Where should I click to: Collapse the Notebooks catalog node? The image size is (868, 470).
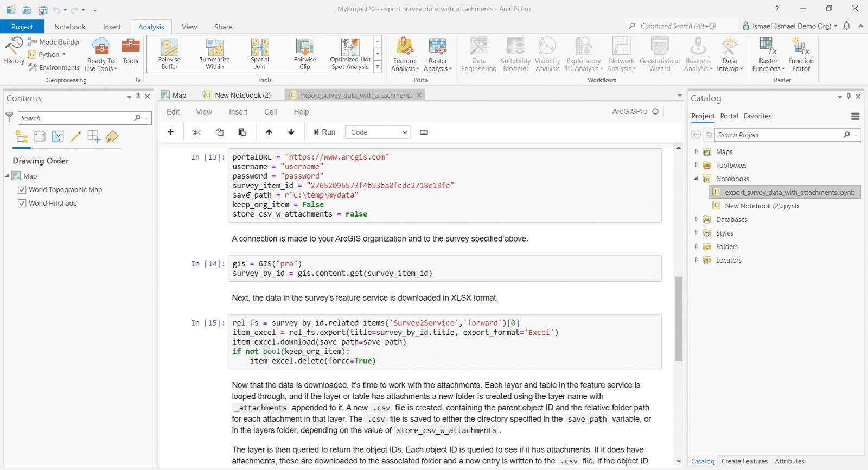[697, 179]
